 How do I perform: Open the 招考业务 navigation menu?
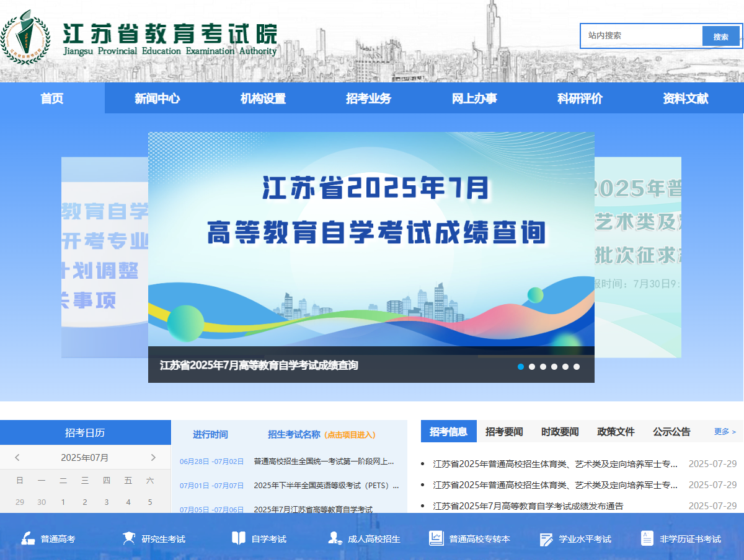pos(369,98)
